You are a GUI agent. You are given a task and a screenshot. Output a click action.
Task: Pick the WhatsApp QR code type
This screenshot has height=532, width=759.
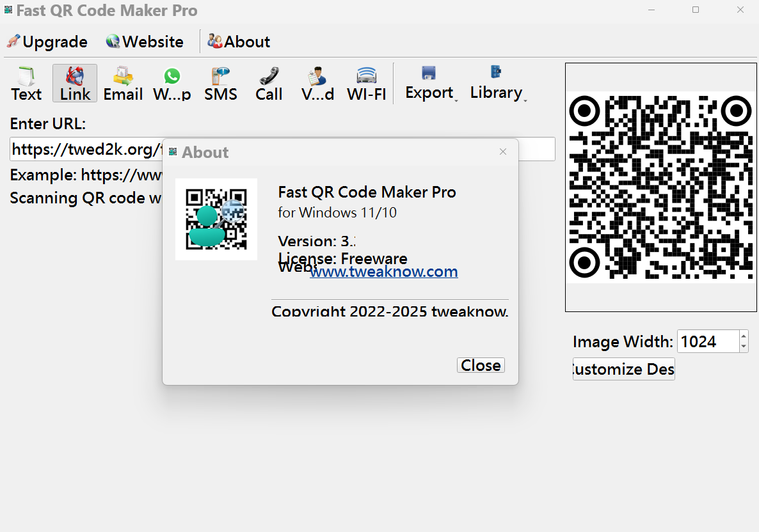click(x=172, y=83)
